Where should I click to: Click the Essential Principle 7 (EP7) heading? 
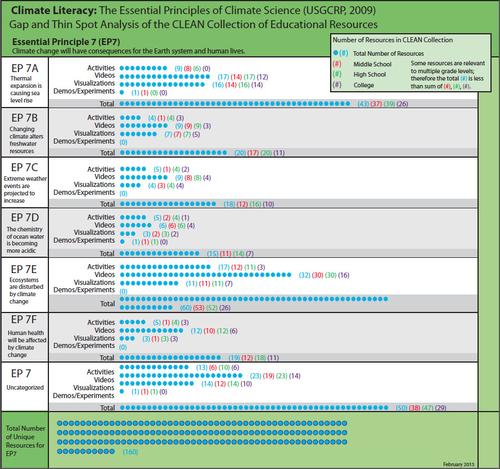66,42
